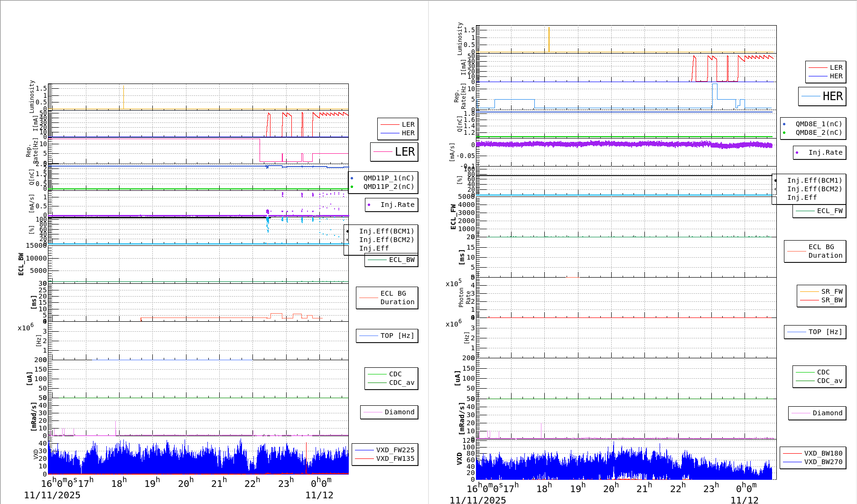Screen dimensions: 857x504
Task: Expand the Inj.Eff(BCM1) legend box
Action: 387,232
